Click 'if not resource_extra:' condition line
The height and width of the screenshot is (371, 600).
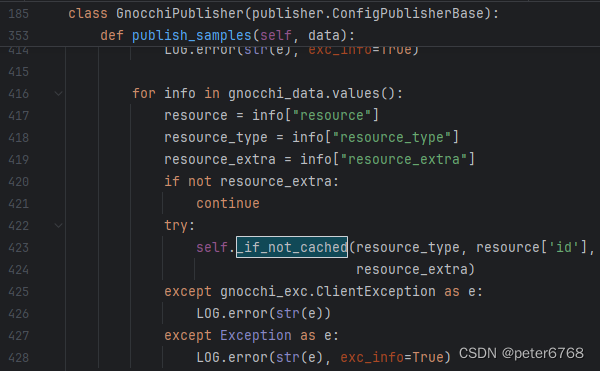[x=251, y=181]
